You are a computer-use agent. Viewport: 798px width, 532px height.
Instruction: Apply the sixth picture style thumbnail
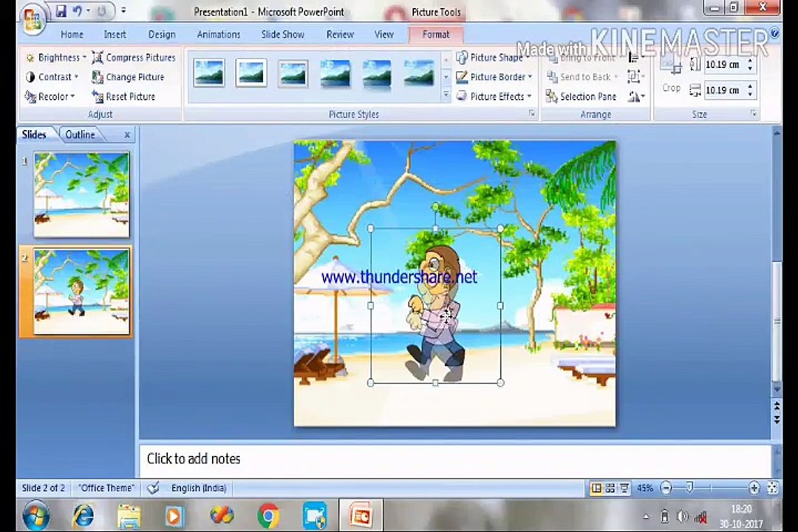click(x=419, y=74)
